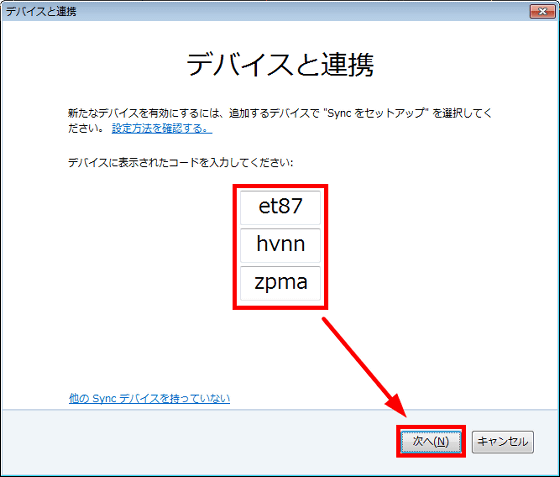Screen dimensions: 560x477
Task: Click the キャンセル button
Action: tap(502, 442)
